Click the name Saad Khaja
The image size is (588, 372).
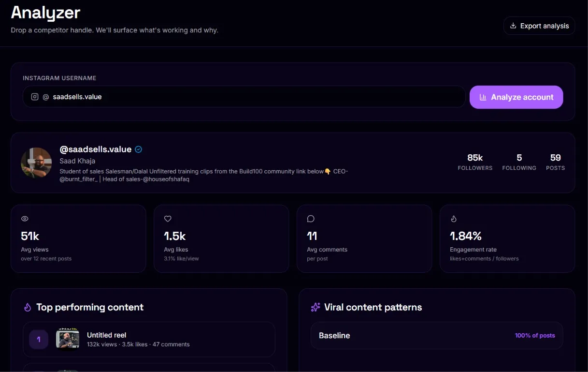tap(77, 161)
